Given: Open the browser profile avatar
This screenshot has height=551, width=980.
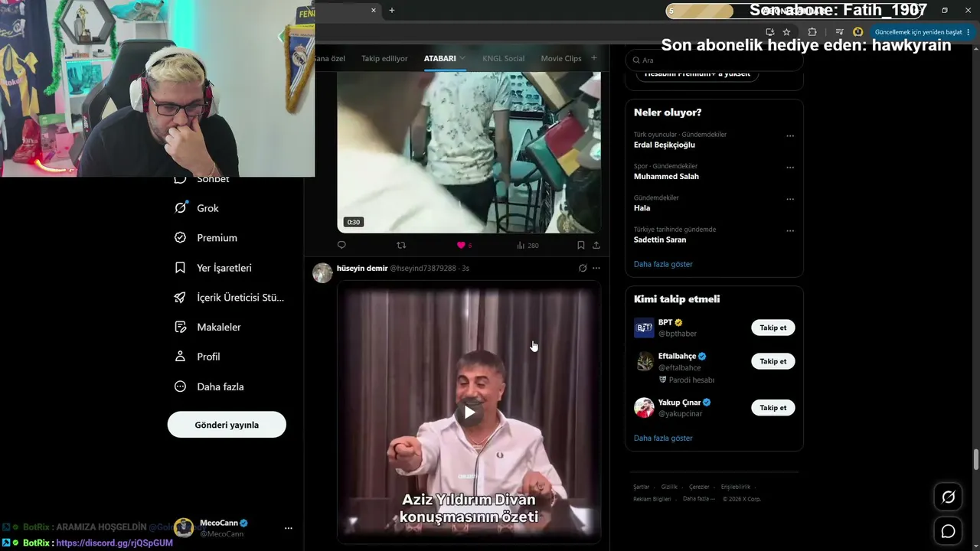Looking at the screenshot, I should [x=858, y=32].
